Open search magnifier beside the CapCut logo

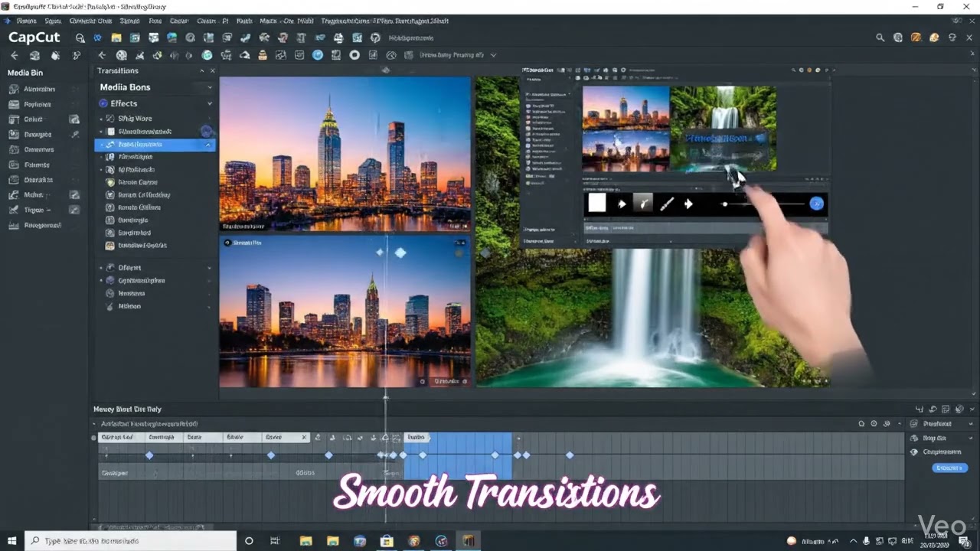point(80,37)
